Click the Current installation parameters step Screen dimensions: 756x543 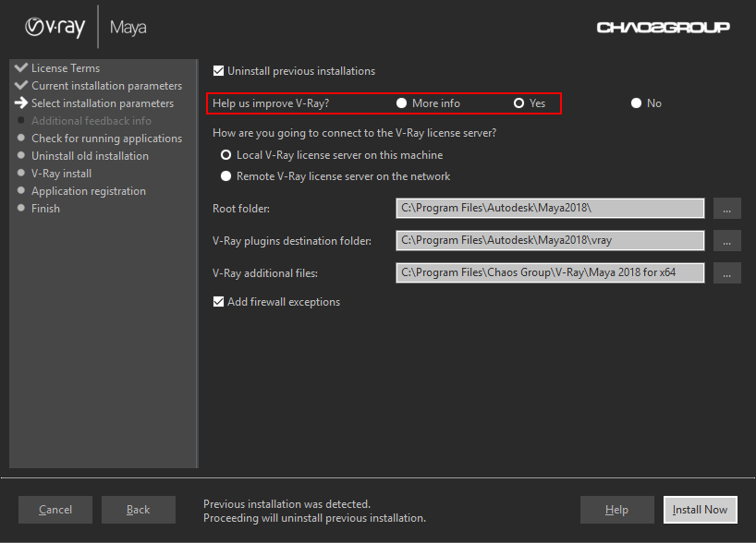point(106,86)
